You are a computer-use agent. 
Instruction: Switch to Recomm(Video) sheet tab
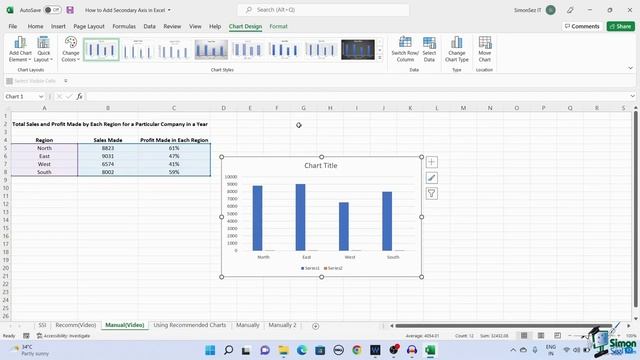(76, 325)
